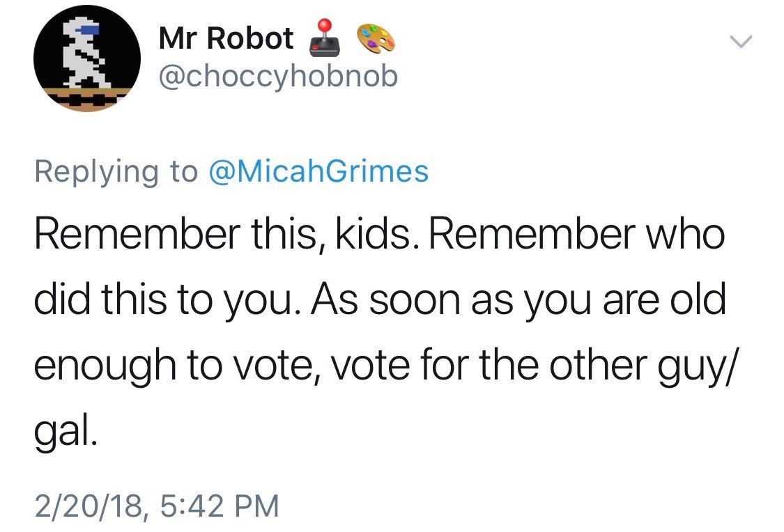The height and width of the screenshot is (532, 784).
Task: Open the Mr Robot display name
Action: pyautogui.click(x=226, y=39)
